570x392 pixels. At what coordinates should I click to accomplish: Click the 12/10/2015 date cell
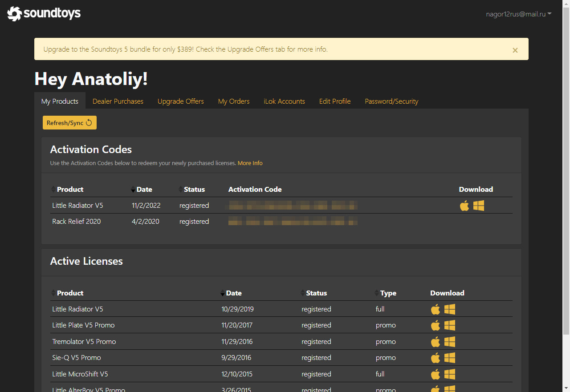point(237,374)
